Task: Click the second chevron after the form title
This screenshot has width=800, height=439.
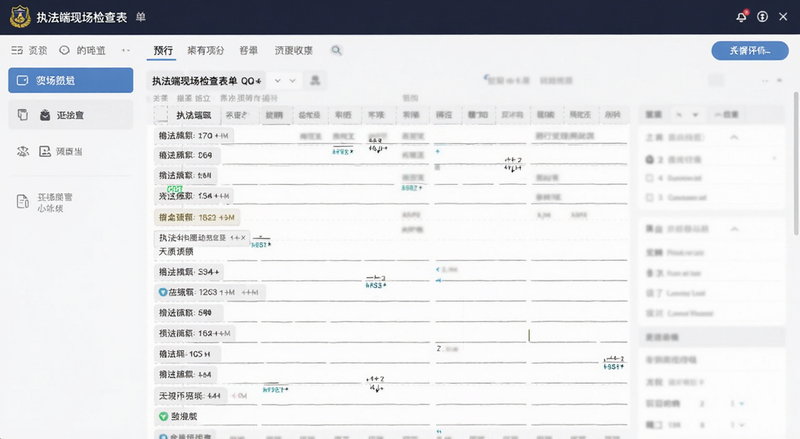Action: click(x=292, y=81)
